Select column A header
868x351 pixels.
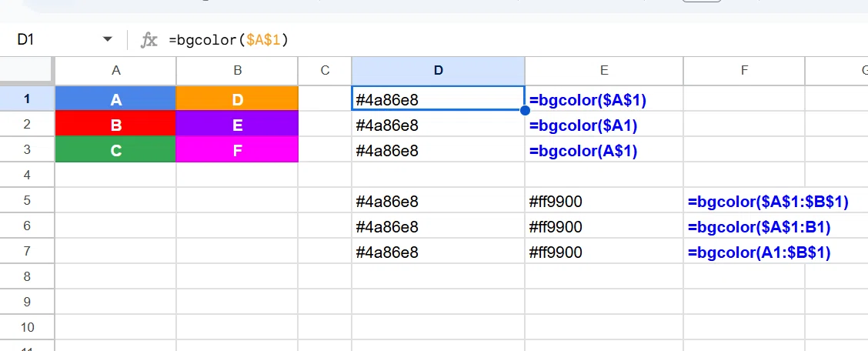[x=115, y=71]
